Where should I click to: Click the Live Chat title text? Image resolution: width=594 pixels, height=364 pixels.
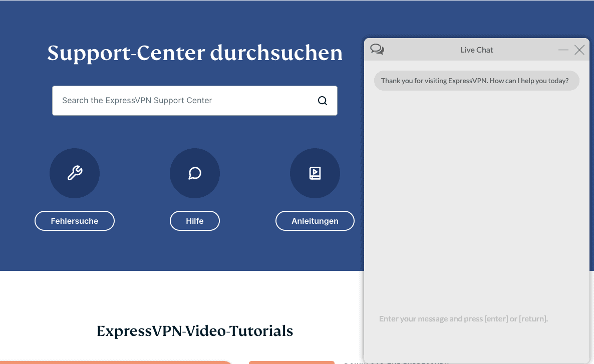[477, 50]
